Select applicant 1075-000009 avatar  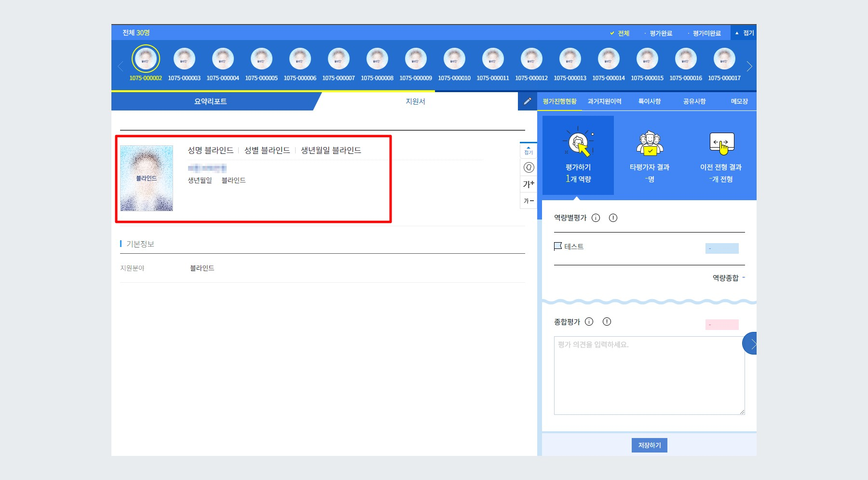click(416, 59)
